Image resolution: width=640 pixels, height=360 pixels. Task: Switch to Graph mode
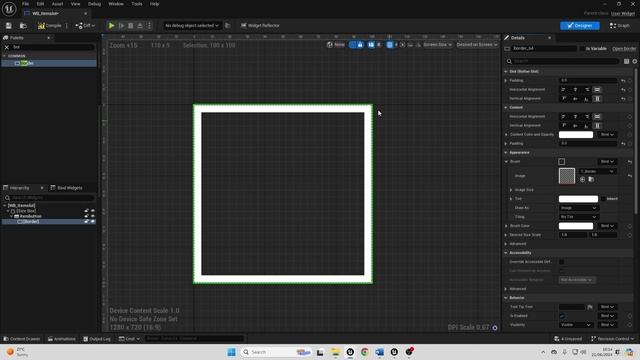point(620,26)
